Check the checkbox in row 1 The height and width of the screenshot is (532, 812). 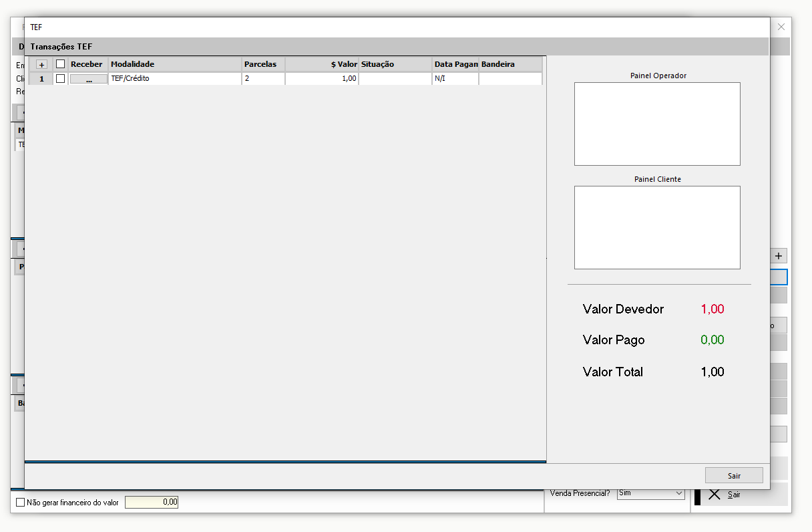click(61, 78)
